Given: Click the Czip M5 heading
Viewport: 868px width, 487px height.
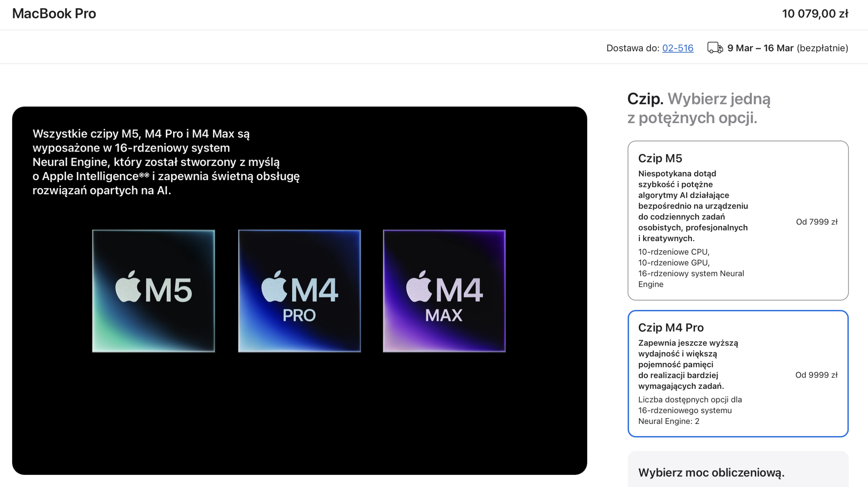Looking at the screenshot, I should 660,158.
